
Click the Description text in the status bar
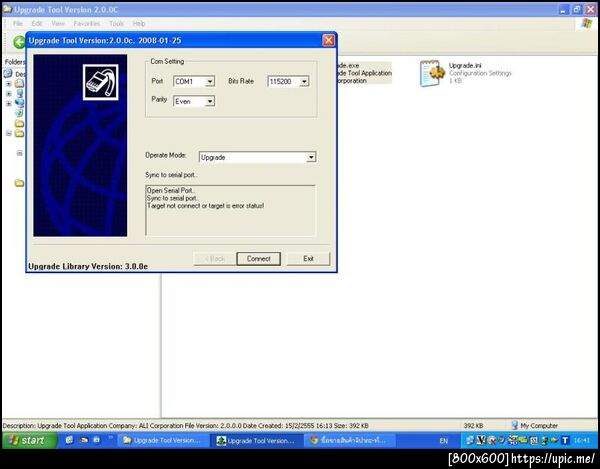(x=186, y=425)
